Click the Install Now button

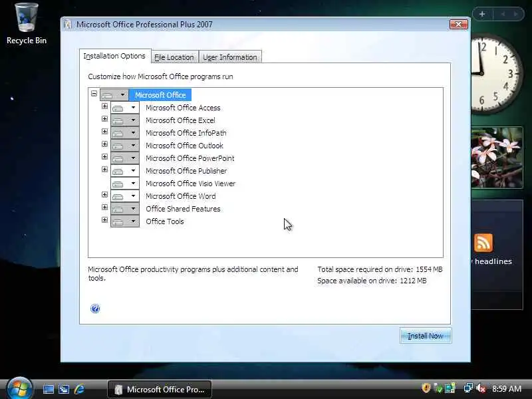426,336
